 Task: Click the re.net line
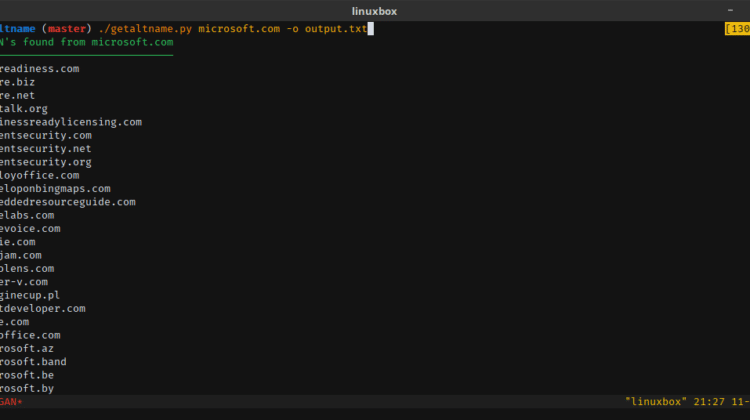click(17, 95)
